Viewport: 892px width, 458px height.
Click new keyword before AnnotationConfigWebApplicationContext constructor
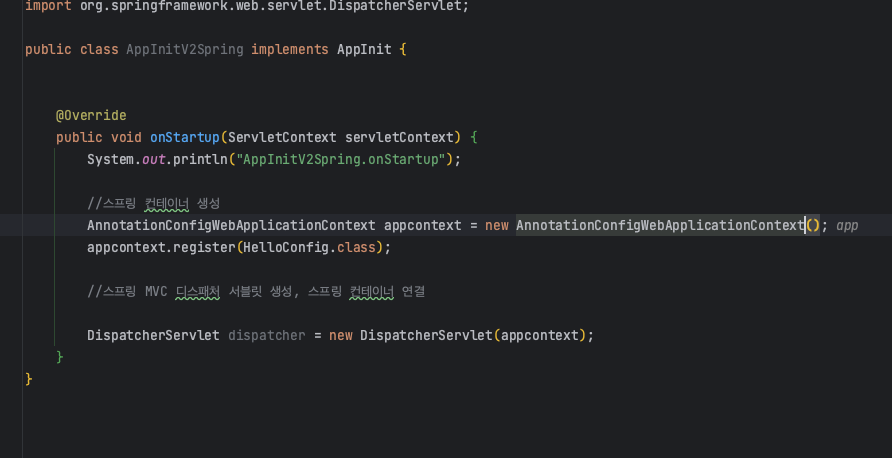[497, 226]
